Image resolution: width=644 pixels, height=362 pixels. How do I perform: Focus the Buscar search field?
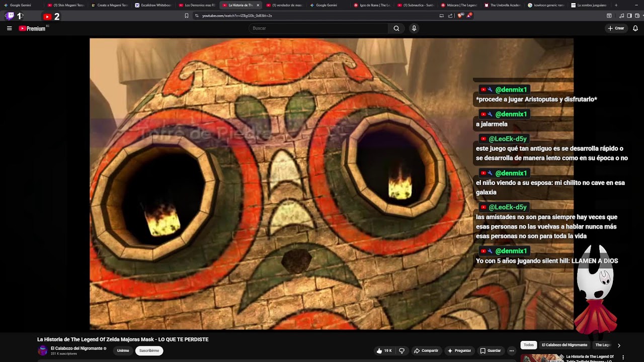[x=318, y=28]
